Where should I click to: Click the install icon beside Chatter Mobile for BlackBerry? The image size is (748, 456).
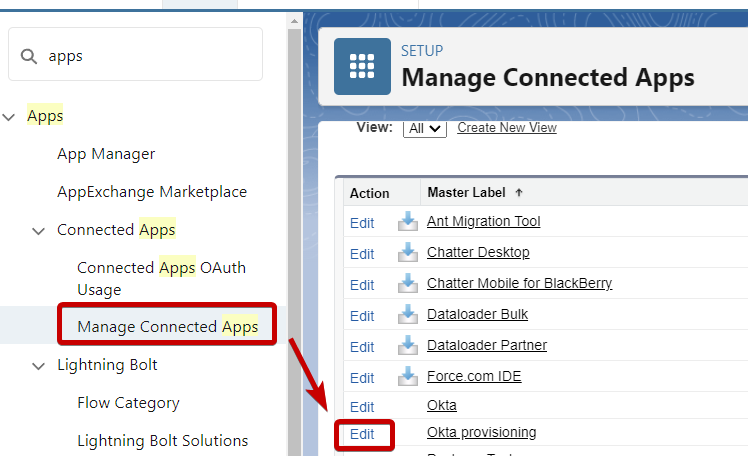[x=408, y=283]
